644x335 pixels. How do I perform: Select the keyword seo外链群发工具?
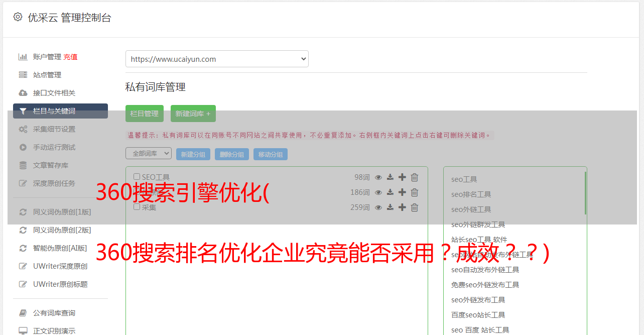pyautogui.click(x=478, y=225)
